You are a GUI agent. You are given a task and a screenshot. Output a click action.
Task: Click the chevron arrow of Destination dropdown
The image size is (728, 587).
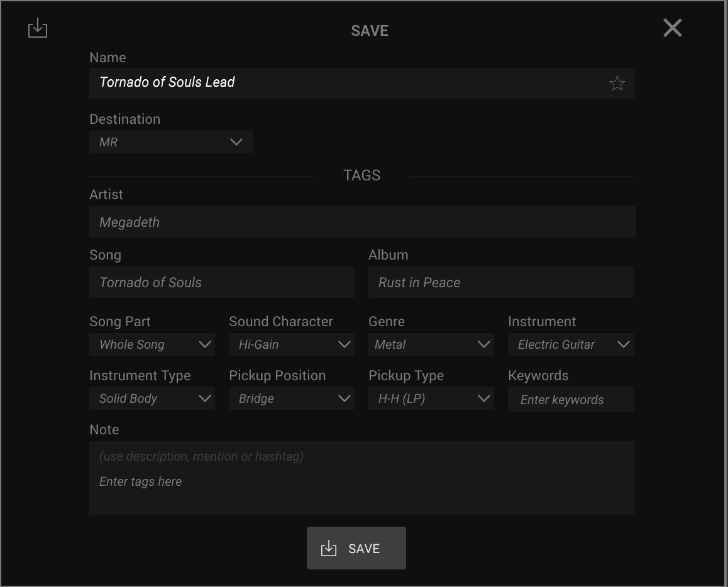[x=236, y=142]
